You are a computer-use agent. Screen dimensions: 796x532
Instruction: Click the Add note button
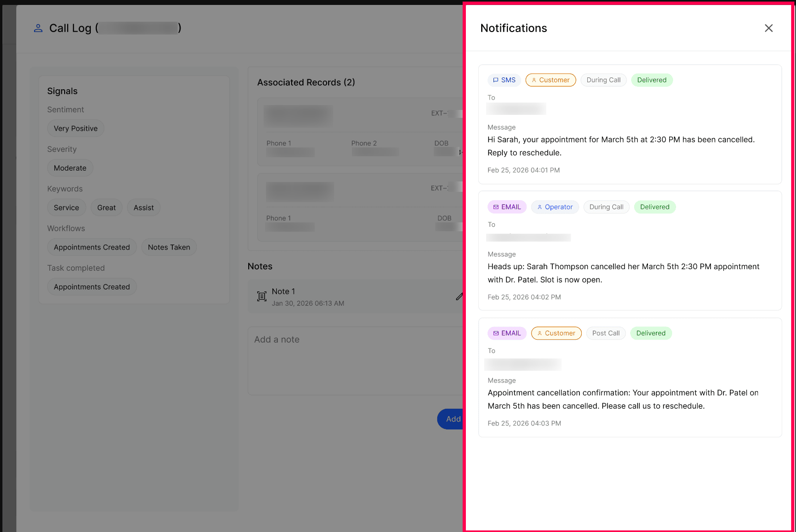(x=451, y=419)
